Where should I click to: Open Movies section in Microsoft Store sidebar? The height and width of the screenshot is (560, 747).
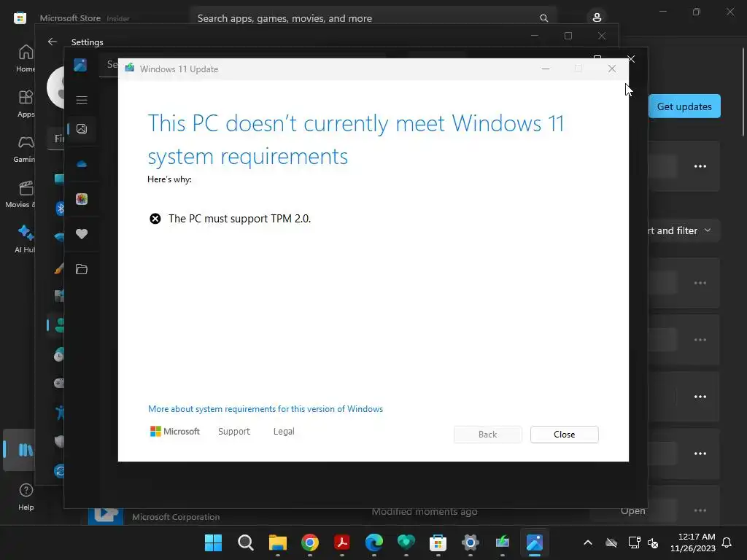[21, 194]
